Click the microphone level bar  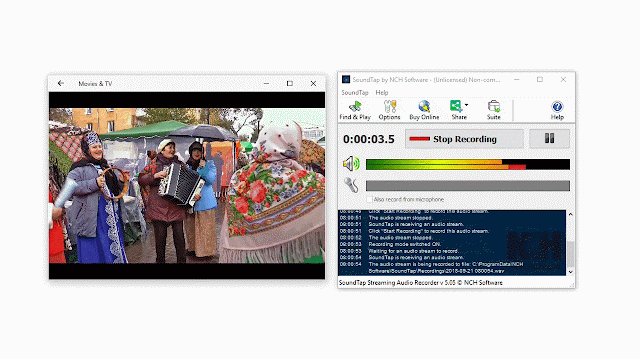click(468, 186)
